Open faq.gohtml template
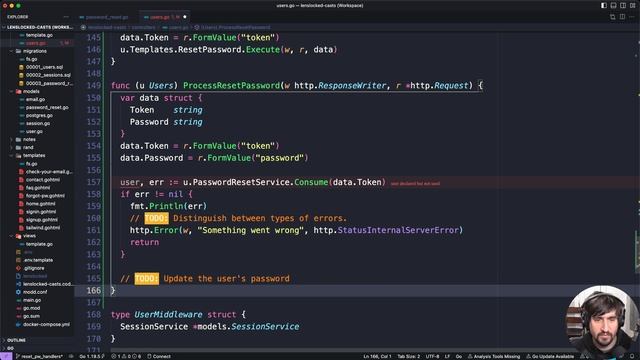The height and width of the screenshot is (360, 640). coord(38,188)
